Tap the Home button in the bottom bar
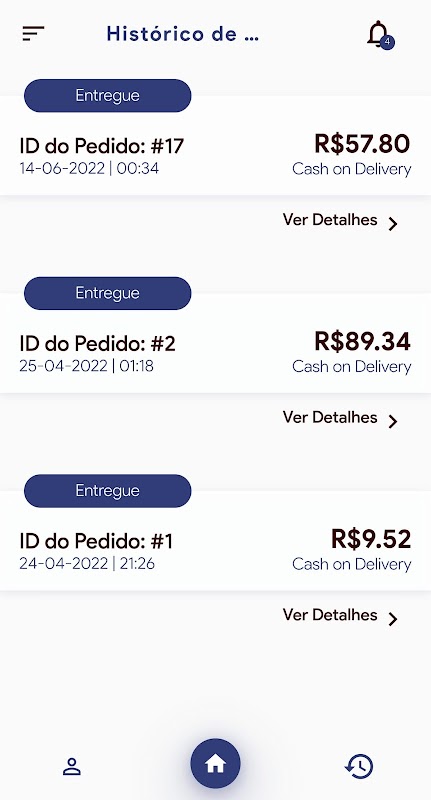 click(x=215, y=764)
